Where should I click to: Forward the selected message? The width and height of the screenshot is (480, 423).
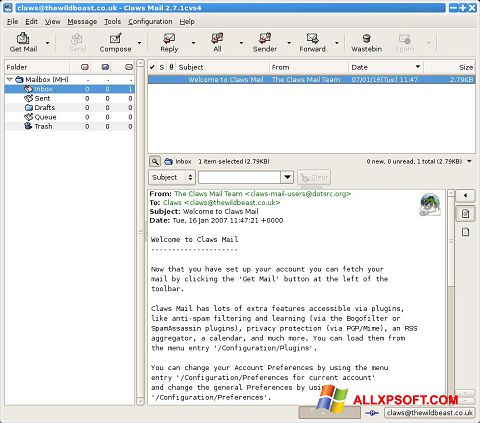(x=312, y=43)
